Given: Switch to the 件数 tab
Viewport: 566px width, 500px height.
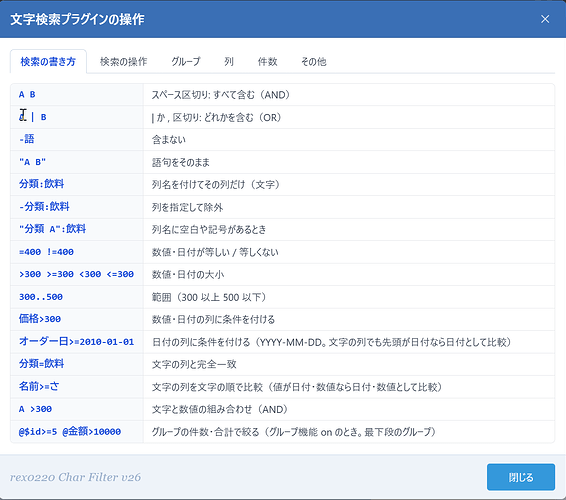Looking at the screenshot, I should (x=267, y=62).
